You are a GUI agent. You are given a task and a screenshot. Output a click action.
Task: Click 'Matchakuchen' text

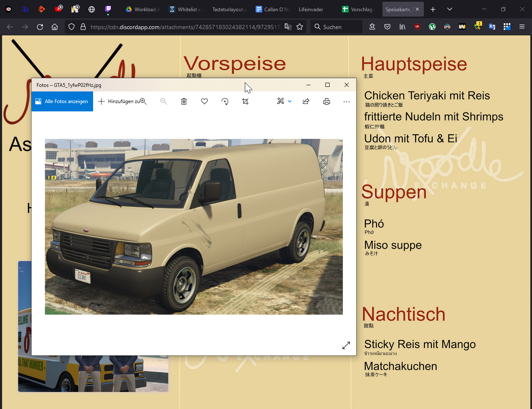click(401, 366)
